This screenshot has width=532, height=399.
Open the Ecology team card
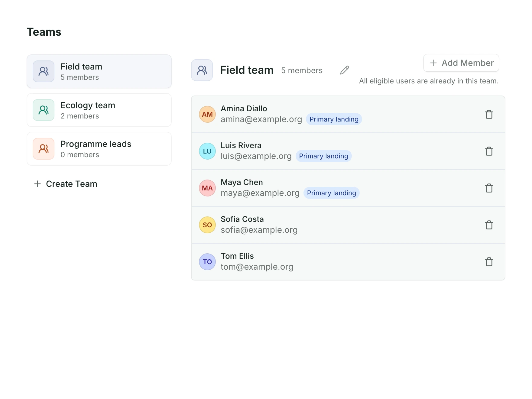[99, 110]
